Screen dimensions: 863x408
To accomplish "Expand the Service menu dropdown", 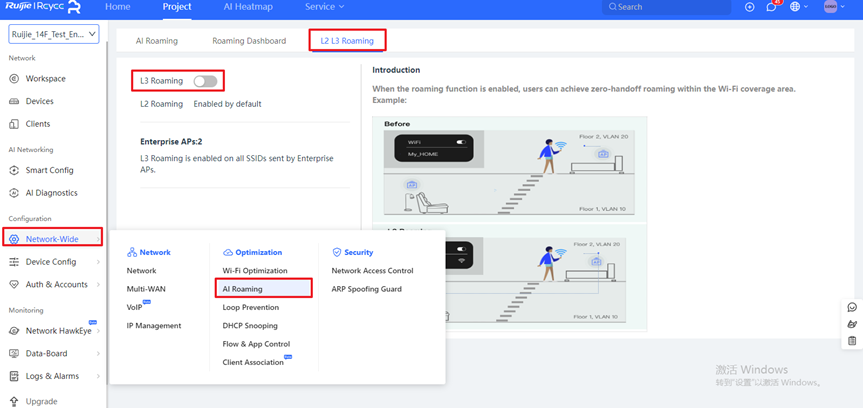I will click(324, 7).
